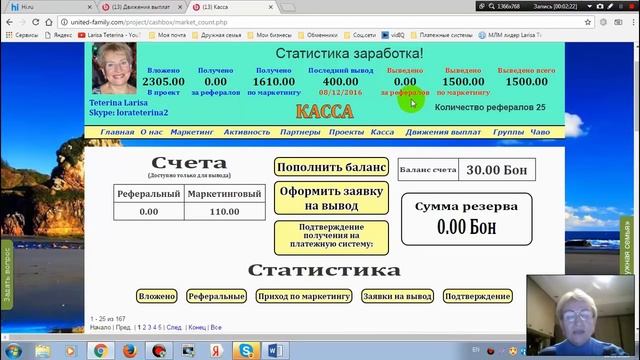Click Подтверждение получения на платежную систему button
The width and height of the screenshot is (640, 360).
coord(331,238)
